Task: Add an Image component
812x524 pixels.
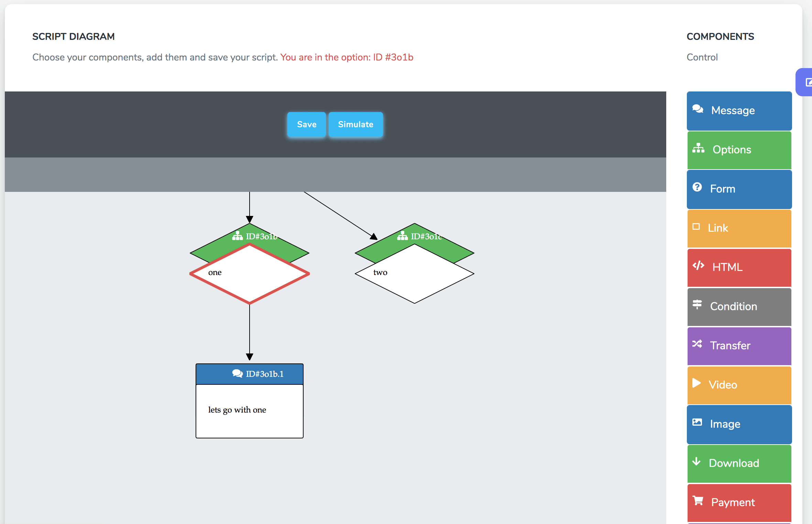Action: [739, 424]
